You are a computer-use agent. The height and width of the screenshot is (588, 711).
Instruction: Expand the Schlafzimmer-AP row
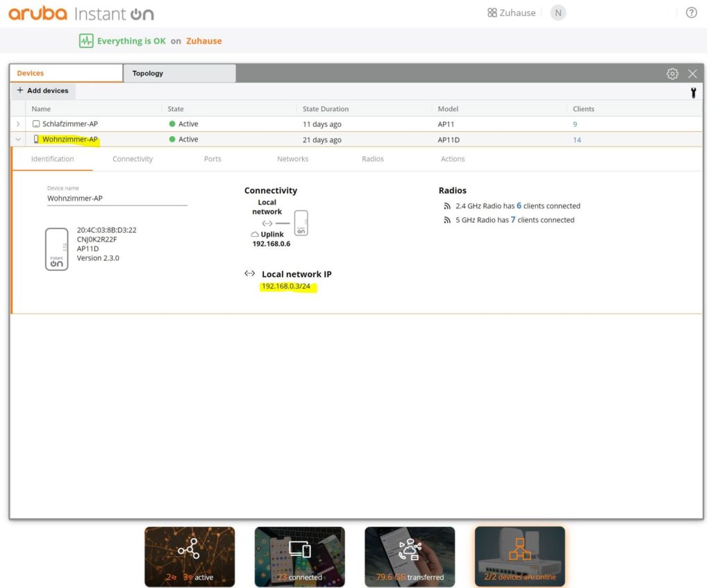click(18, 124)
